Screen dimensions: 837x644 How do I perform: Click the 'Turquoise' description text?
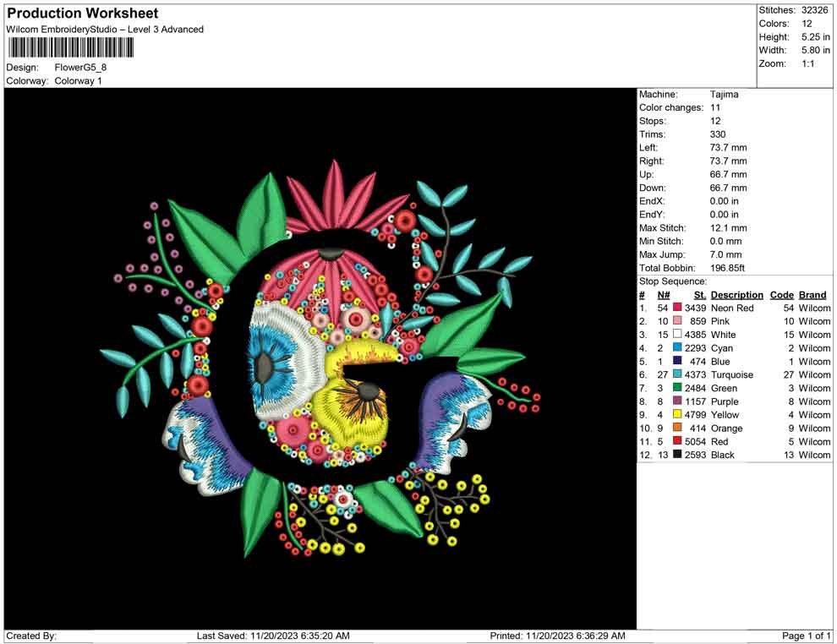coord(732,374)
